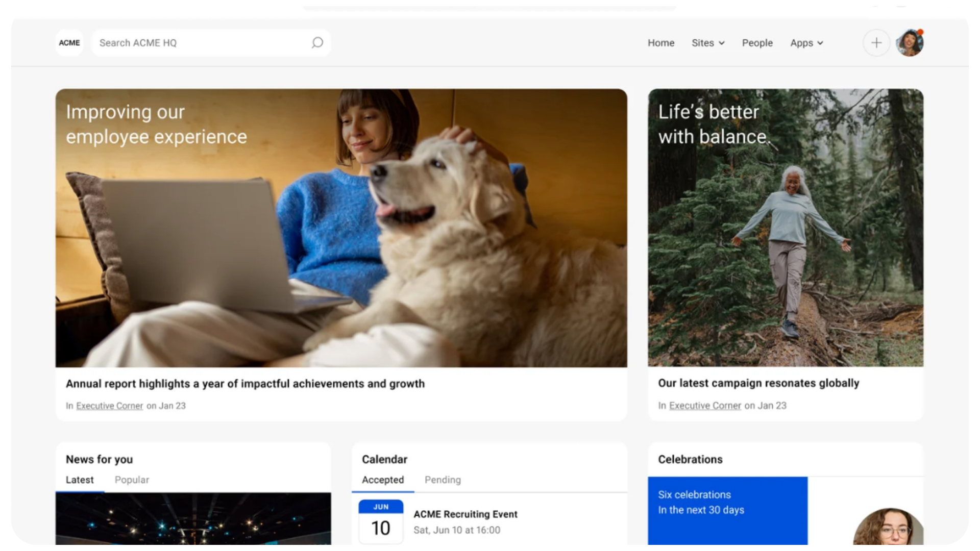Screen dimensions: 980x551
Task: Open the news thumbnail under Latest tab
Action: point(193,519)
